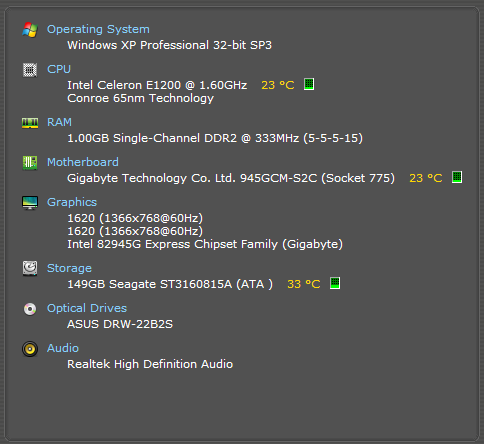This screenshot has width=484, height=444.
Task: Click the CPU 23 °C temperature reading
Action: point(278,85)
